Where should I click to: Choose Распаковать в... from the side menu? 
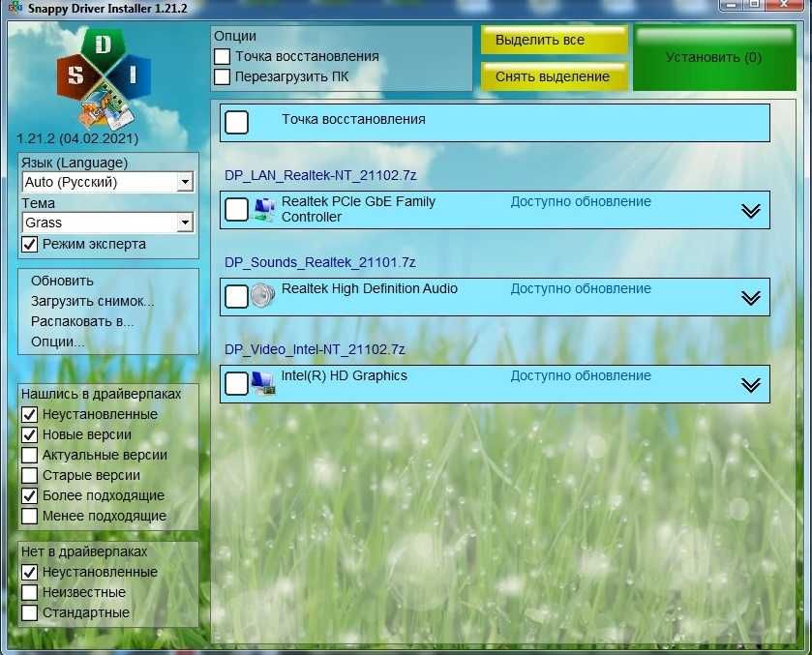(x=82, y=321)
